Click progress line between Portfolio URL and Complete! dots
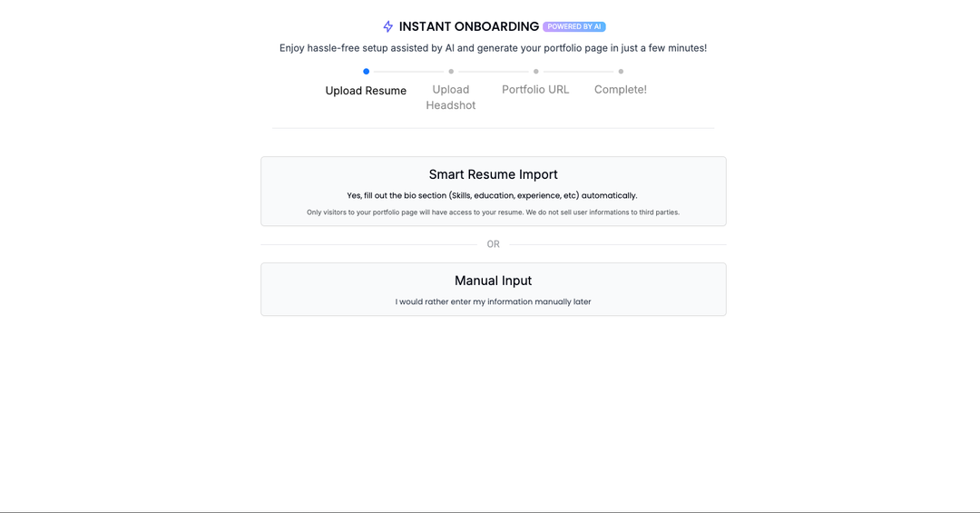 578,71
